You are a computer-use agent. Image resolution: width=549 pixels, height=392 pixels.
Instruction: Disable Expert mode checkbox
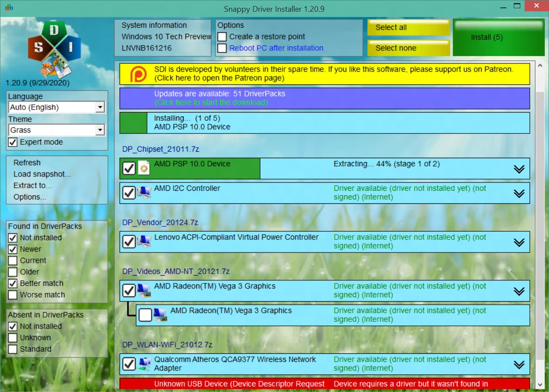pyautogui.click(x=13, y=142)
